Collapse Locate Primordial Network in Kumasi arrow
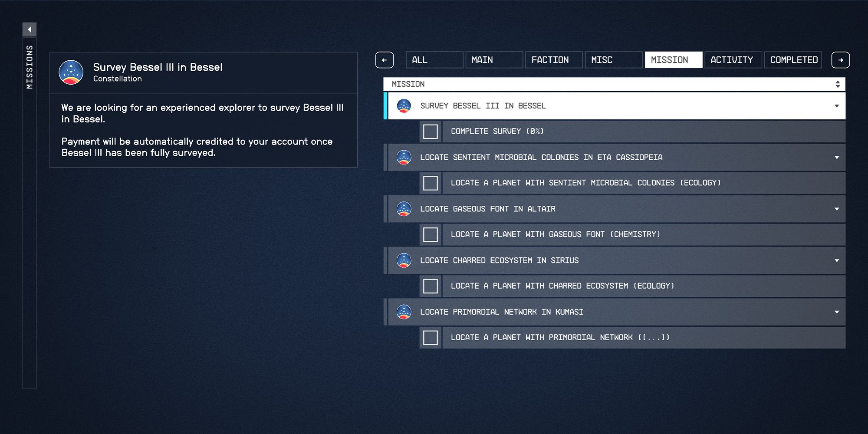 click(837, 312)
